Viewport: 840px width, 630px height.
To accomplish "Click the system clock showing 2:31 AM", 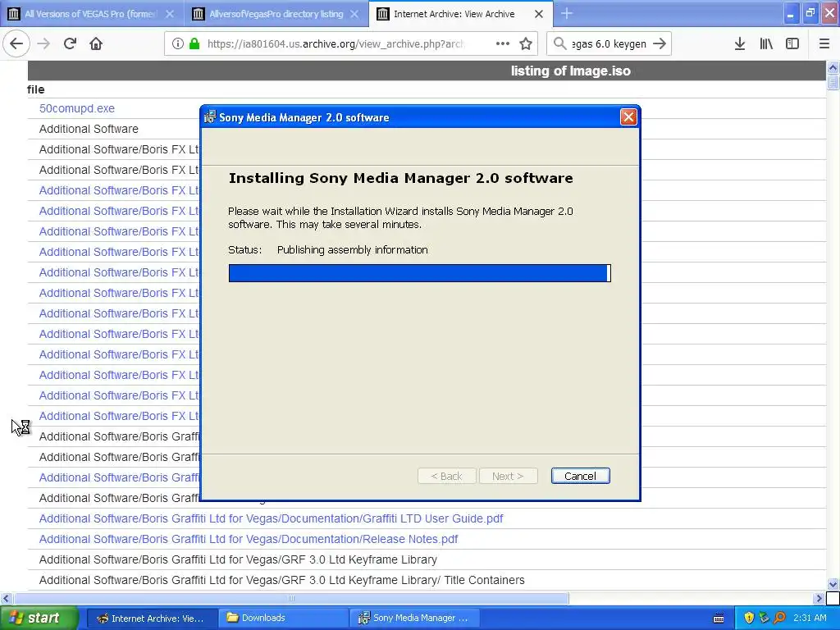I will 810,618.
